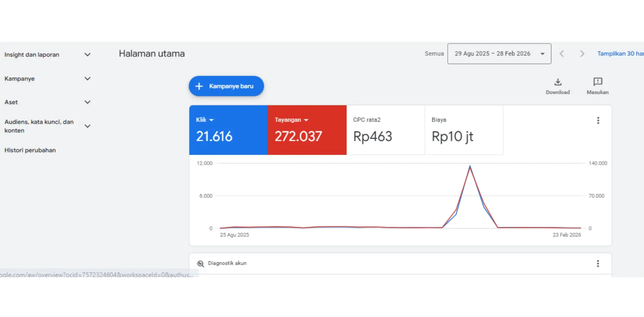
Task: Click plus icon on Kampanye baru
Action: click(199, 86)
